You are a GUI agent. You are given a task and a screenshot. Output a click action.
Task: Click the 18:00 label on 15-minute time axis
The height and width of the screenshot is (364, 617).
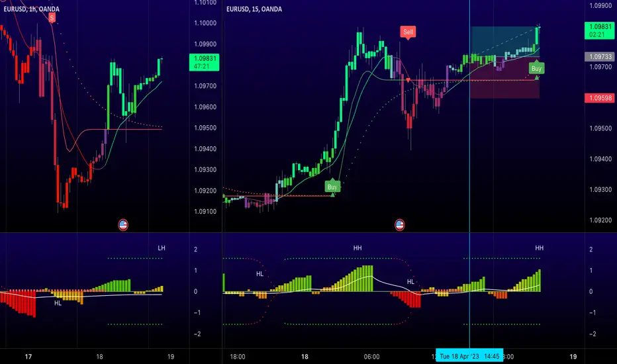coord(238,357)
